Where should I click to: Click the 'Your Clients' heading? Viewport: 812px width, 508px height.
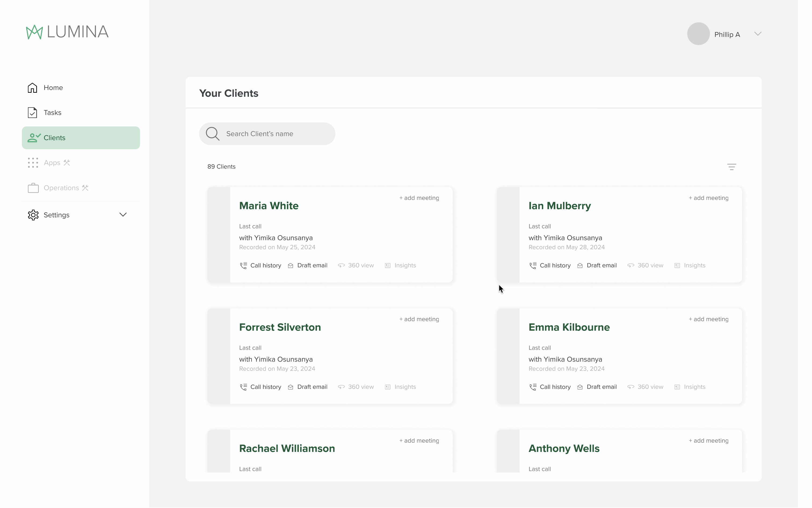pos(229,94)
